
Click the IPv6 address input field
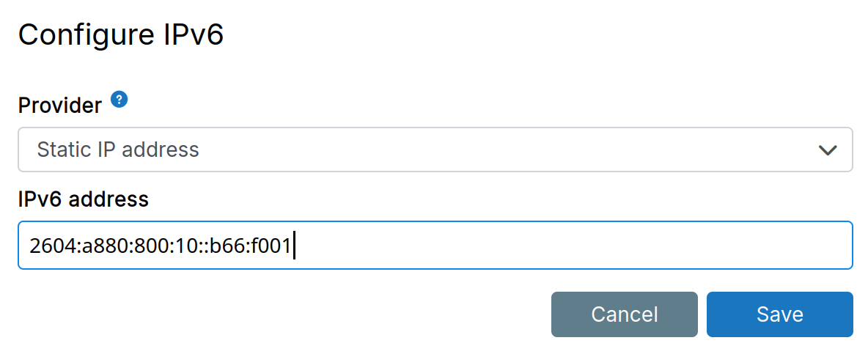435,246
